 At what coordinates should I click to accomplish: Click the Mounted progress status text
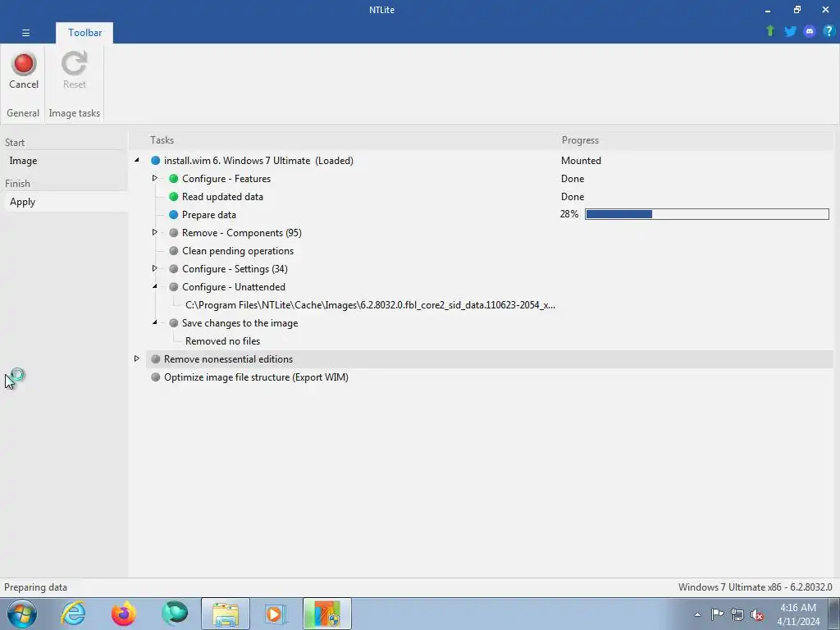(x=581, y=161)
